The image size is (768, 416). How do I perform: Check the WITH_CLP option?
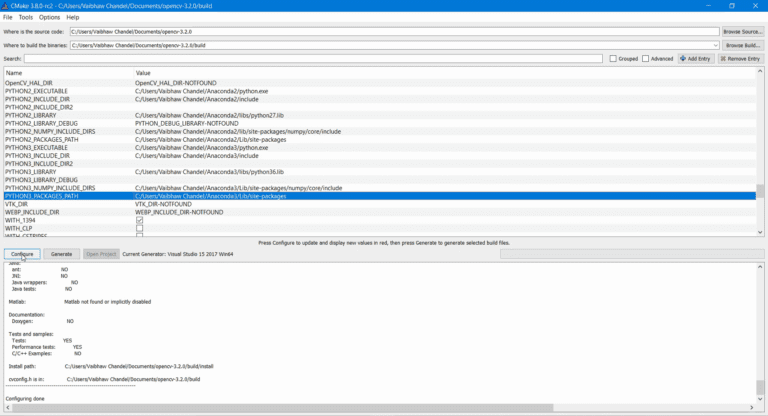(x=139, y=228)
